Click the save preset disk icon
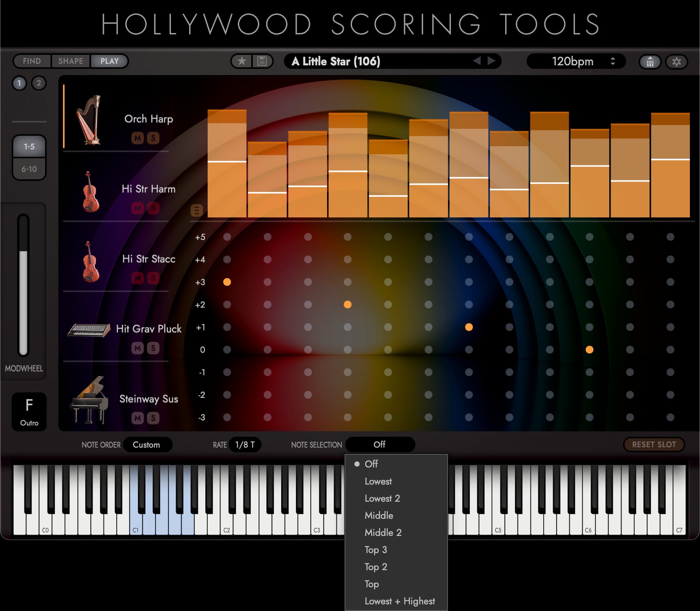Viewport: 700px width, 611px height. tap(262, 61)
